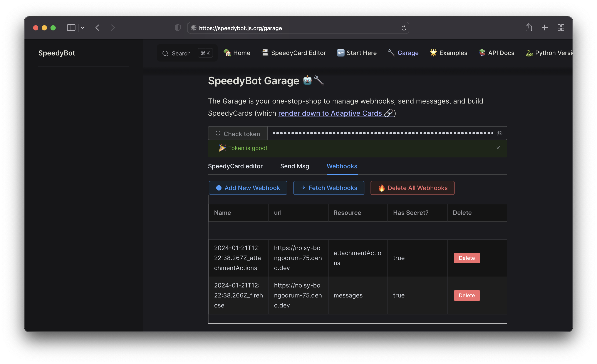Delete the attachmentActions webhook row
Screen dimensions: 597x364
click(x=467, y=258)
